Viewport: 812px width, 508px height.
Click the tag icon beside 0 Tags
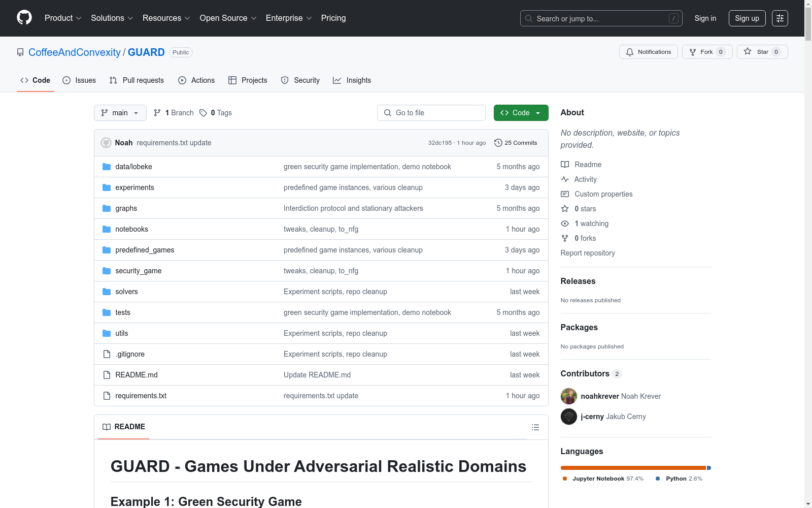point(203,113)
